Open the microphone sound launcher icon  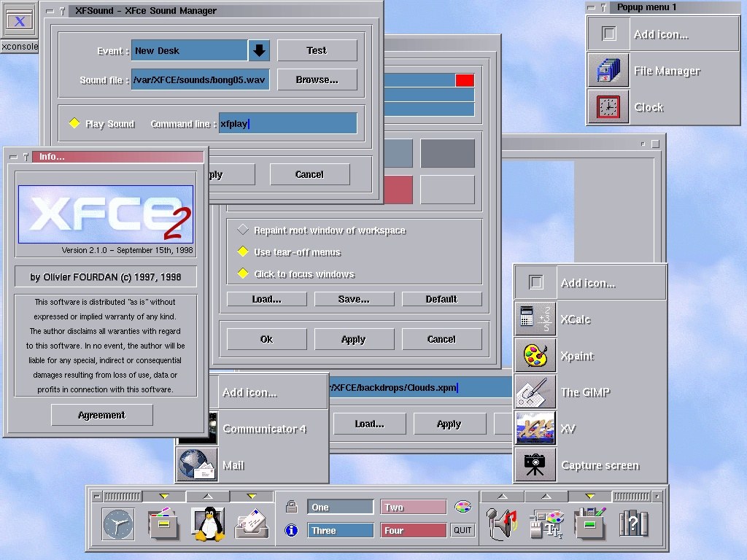point(501,524)
